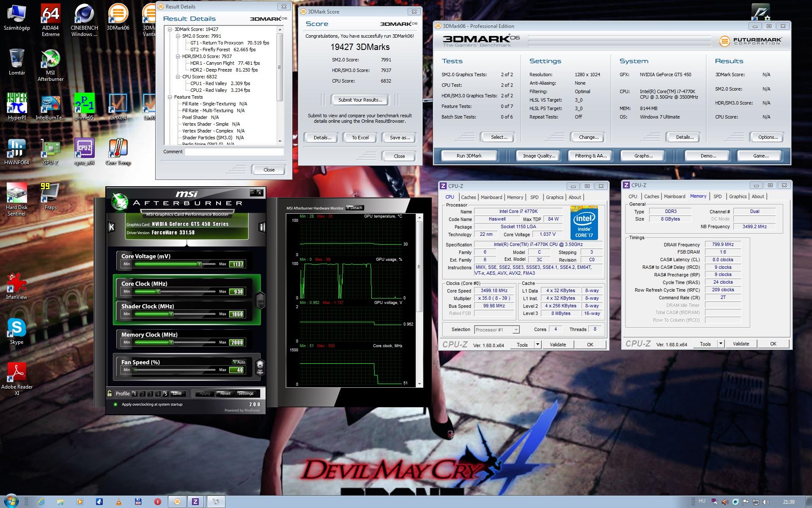Click in the Comment input field
This screenshot has height=508, width=812.
[234, 152]
